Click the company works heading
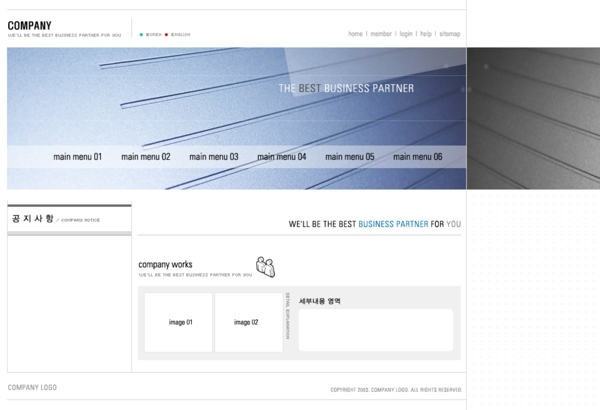Image resolution: width=600 pixels, height=410 pixels. point(165,265)
